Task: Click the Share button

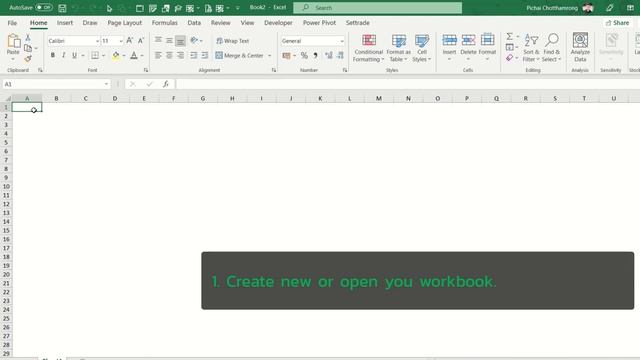Action: coord(617,23)
